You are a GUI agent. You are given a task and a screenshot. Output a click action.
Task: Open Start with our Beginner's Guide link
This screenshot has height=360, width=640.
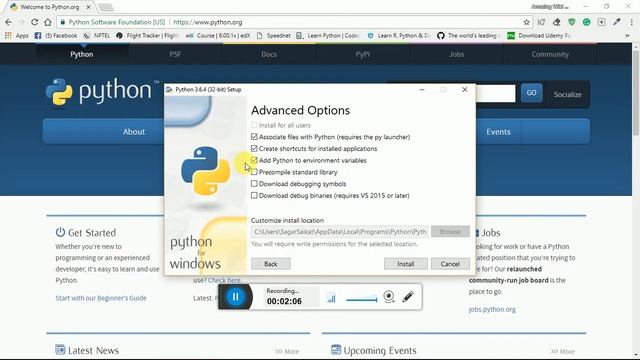coord(101,298)
